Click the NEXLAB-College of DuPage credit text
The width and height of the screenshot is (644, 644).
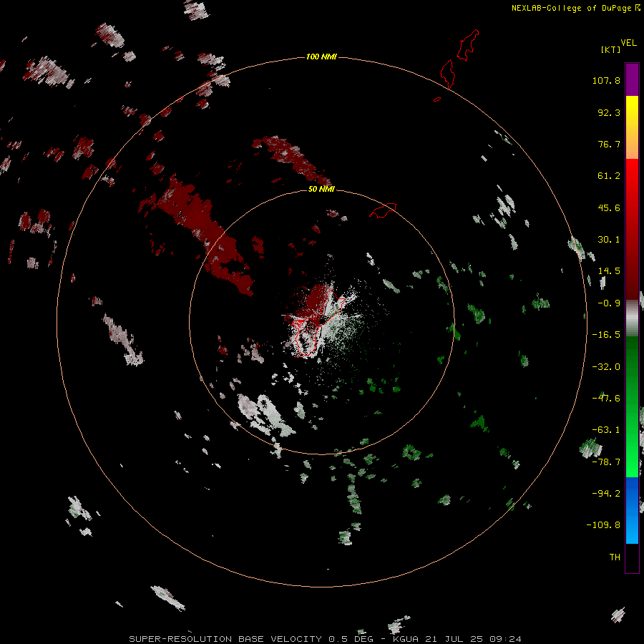[x=575, y=8]
